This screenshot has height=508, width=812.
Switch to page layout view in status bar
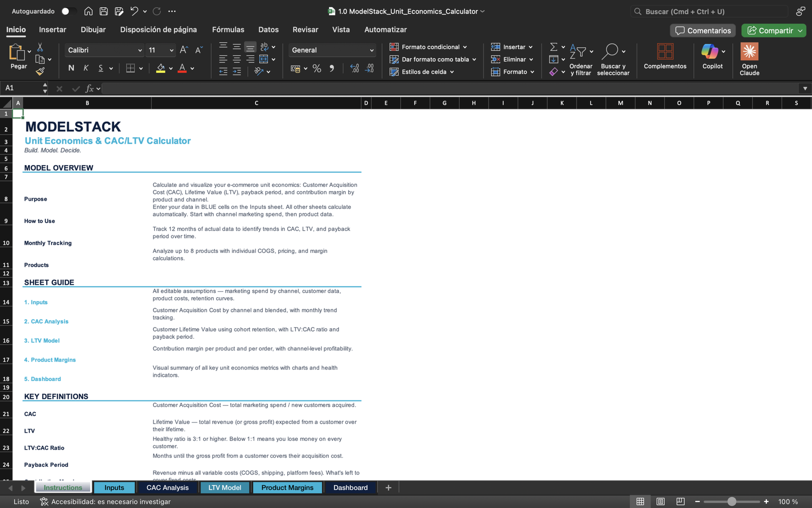tap(660, 501)
